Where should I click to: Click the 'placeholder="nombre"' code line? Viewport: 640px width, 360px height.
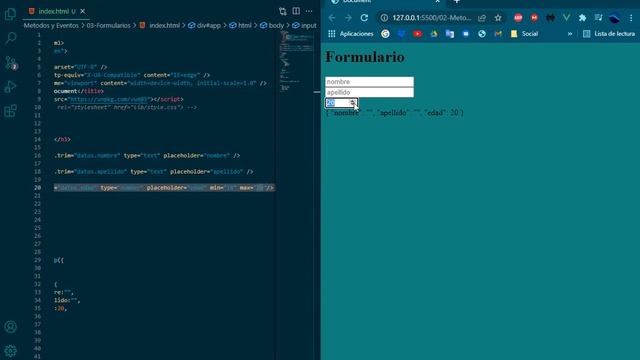pos(147,156)
